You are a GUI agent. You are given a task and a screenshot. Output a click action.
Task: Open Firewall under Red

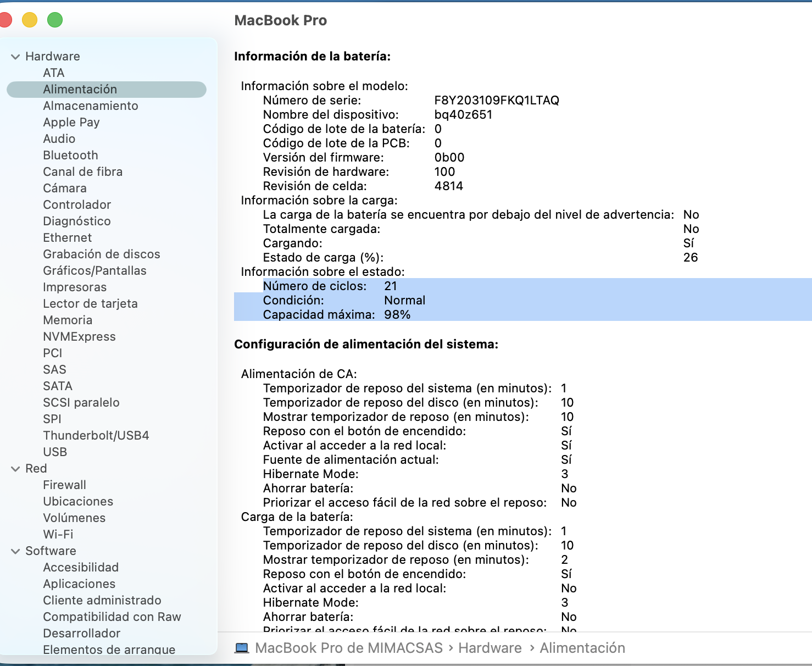point(65,485)
